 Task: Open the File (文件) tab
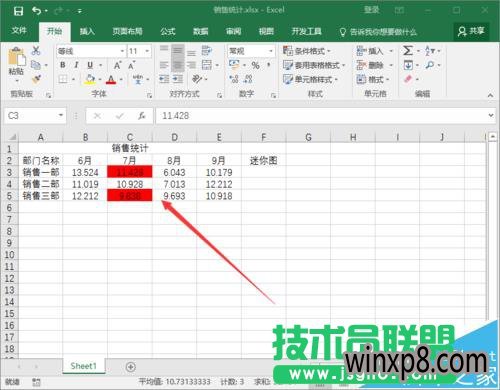point(19,31)
